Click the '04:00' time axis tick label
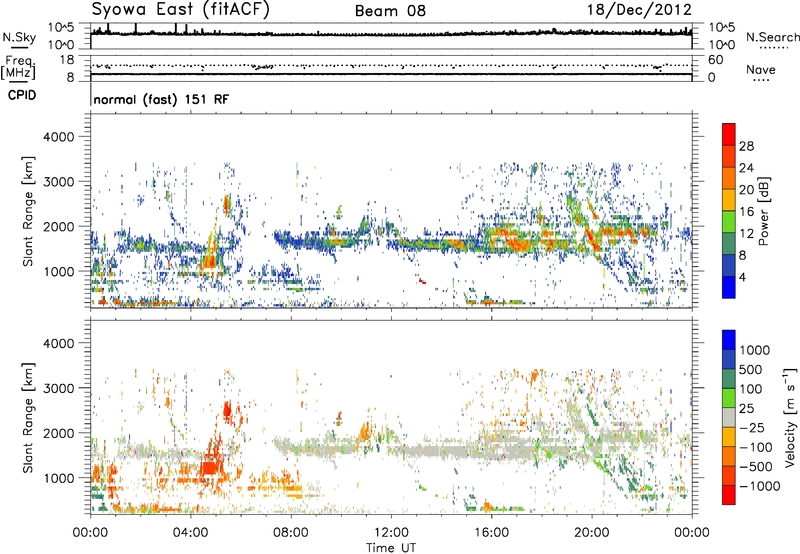800x554 pixels. pos(190,533)
